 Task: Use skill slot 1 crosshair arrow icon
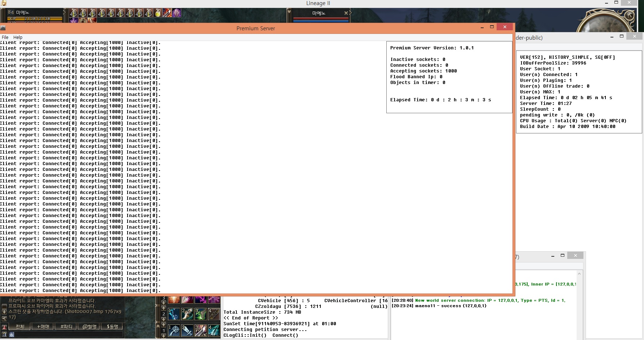tap(174, 330)
